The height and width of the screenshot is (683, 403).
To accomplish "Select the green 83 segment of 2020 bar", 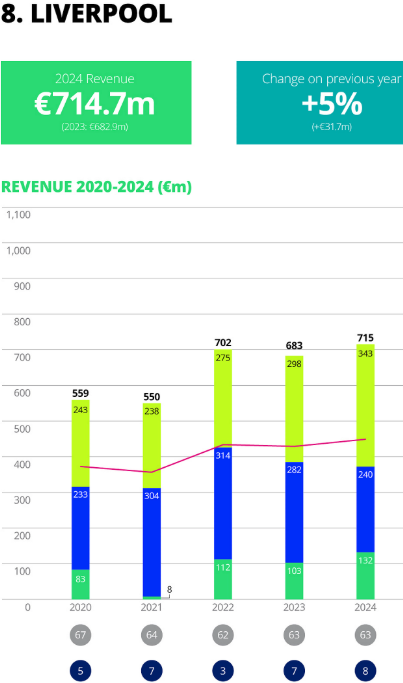I will pos(81,585).
